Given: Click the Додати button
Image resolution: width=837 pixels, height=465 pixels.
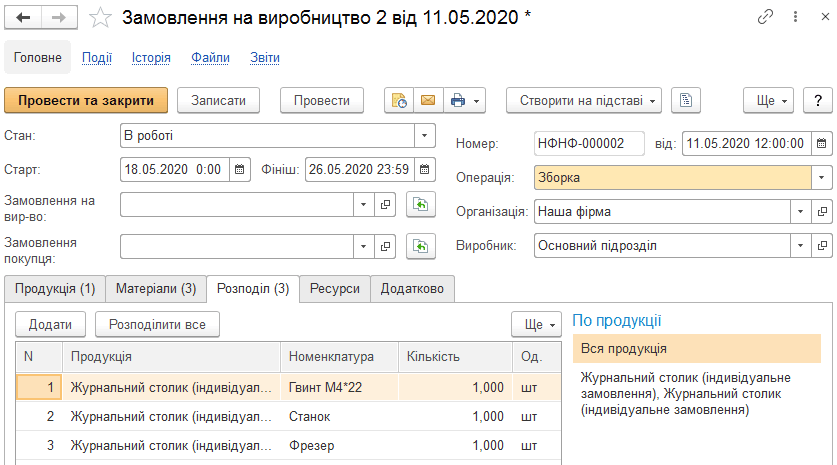Looking at the screenshot, I should (x=50, y=325).
